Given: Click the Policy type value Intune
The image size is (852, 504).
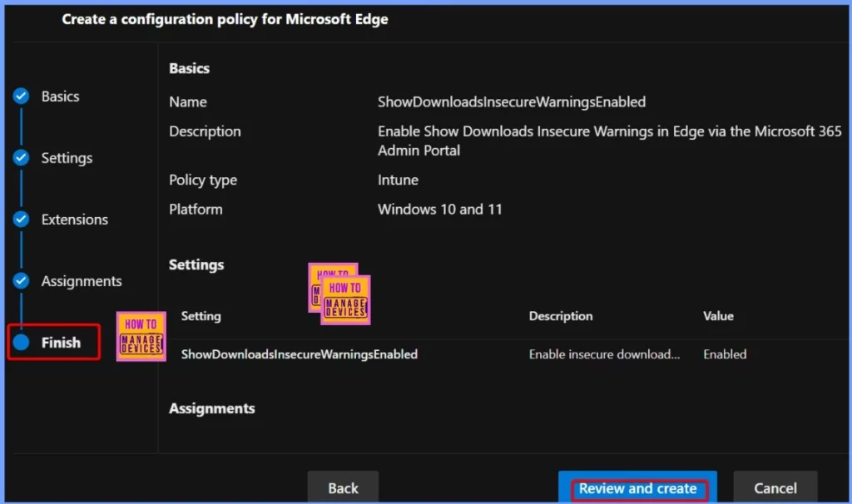Looking at the screenshot, I should pyautogui.click(x=398, y=180).
